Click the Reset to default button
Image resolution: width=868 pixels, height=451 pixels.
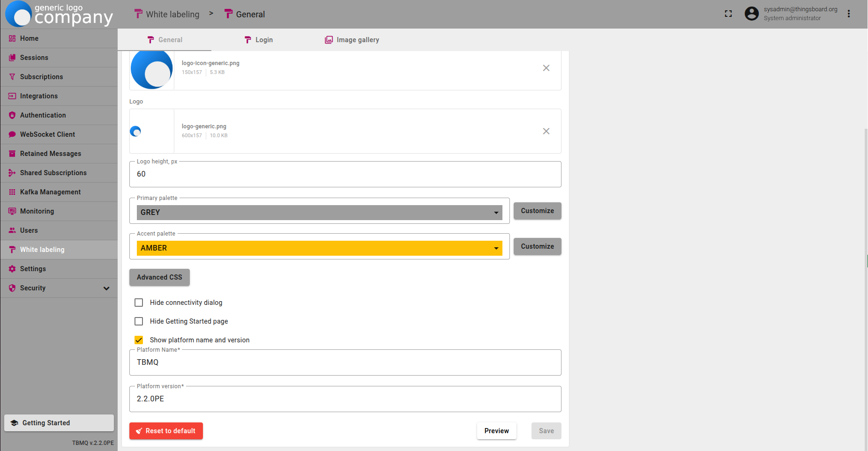pyautogui.click(x=166, y=431)
